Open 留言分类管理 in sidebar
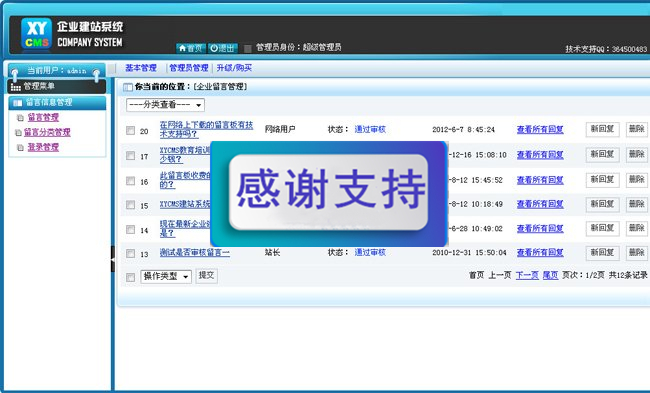Viewport: 650px width, 393px height. point(47,132)
